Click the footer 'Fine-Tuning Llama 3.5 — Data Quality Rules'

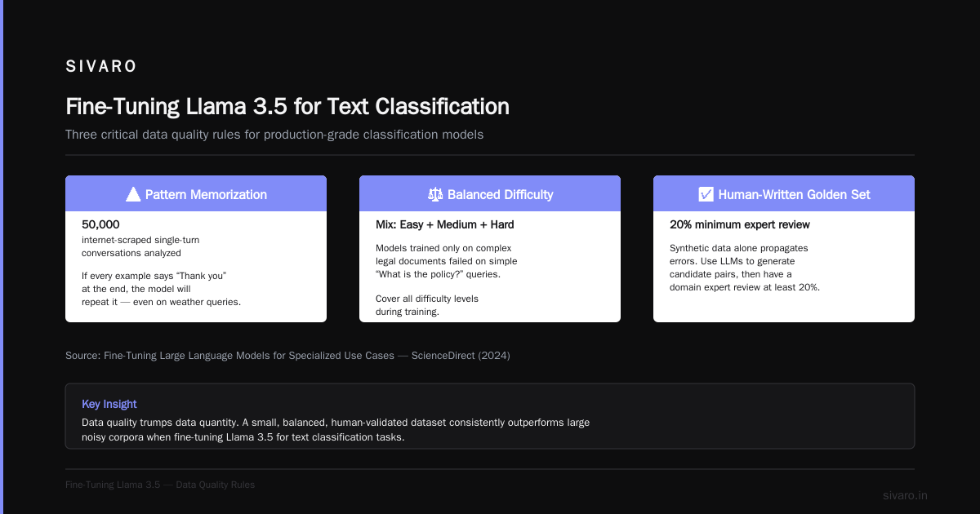pyautogui.click(x=160, y=485)
